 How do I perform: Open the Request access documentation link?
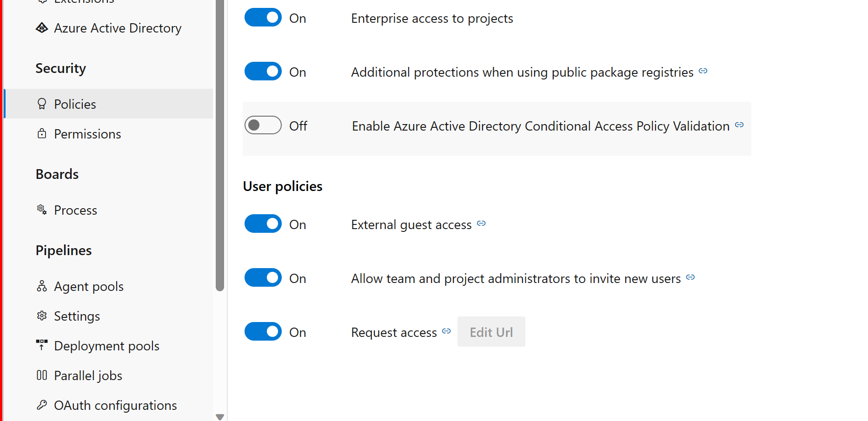446,331
